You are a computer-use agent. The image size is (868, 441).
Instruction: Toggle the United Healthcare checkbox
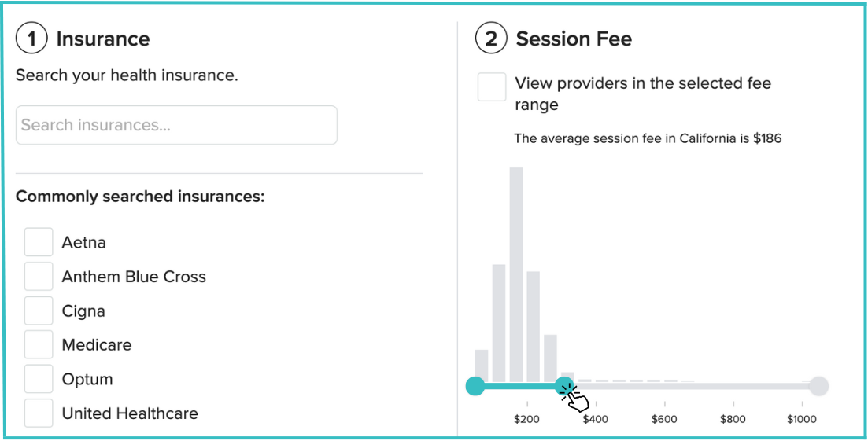coord(39,413)
